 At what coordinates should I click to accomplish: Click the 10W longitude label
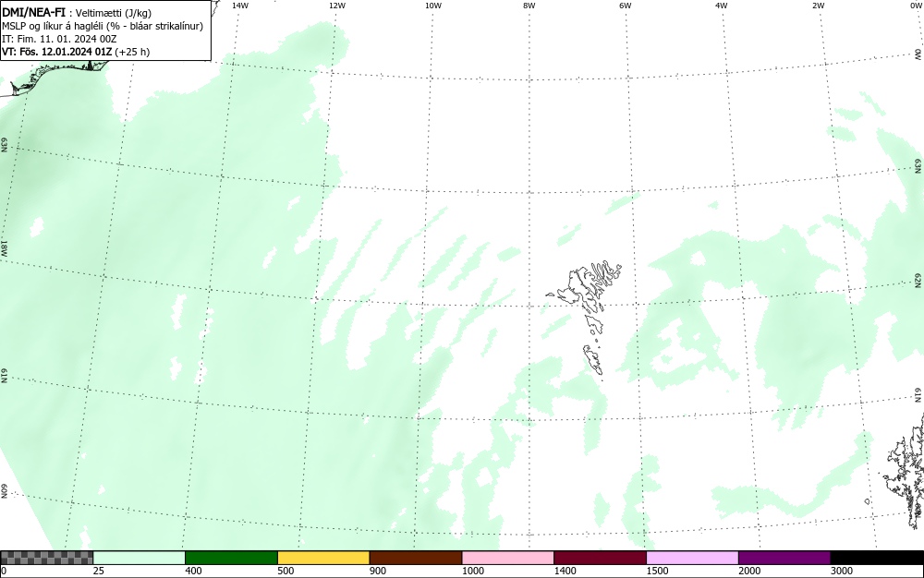[x=433, y=6]
